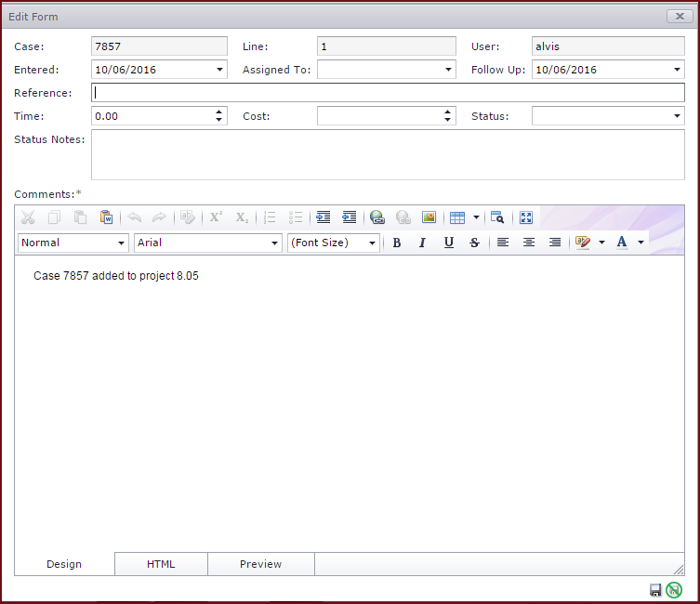Click the Line field showing 1
700x604 pixels.
coord(387,46)
